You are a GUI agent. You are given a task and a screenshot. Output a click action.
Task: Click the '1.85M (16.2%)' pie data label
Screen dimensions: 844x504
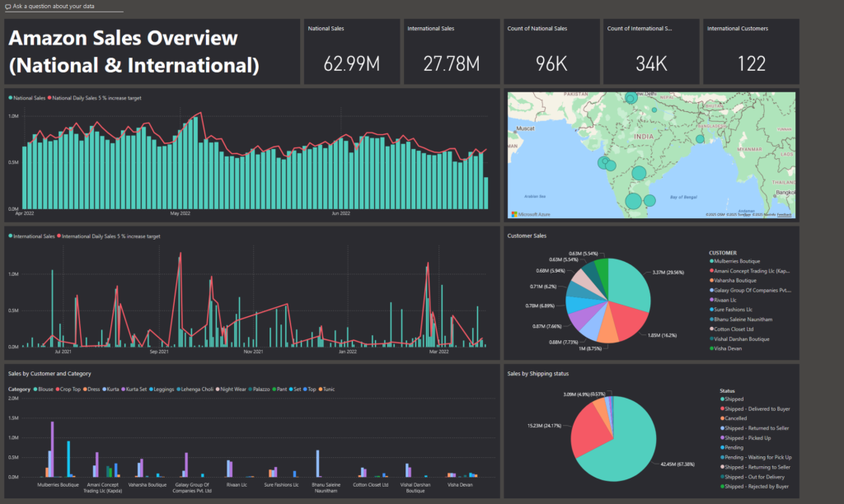tap(662, 335)
